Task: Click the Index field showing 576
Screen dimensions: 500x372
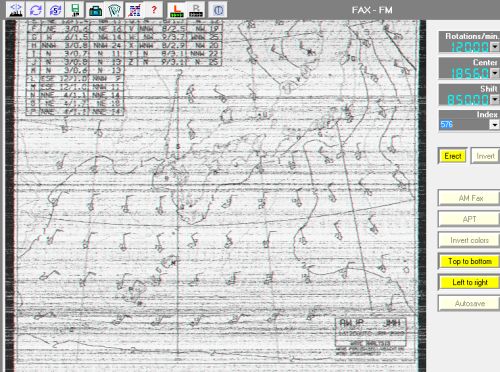Action: [x=465, y=125]
